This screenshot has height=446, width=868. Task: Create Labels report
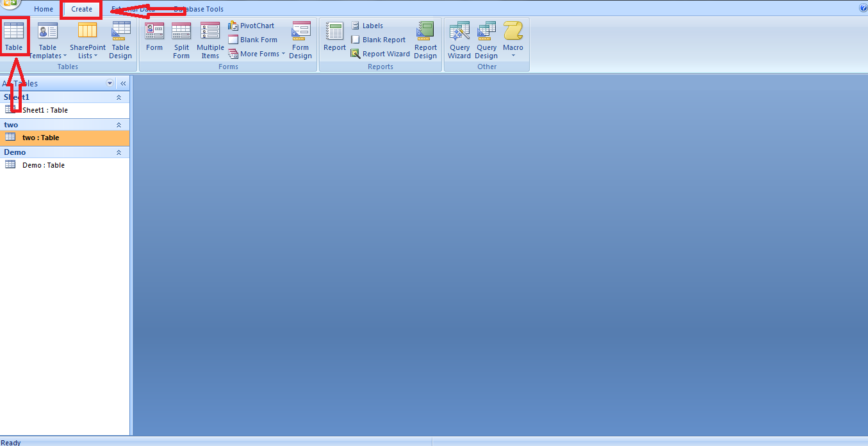(367, 26)
